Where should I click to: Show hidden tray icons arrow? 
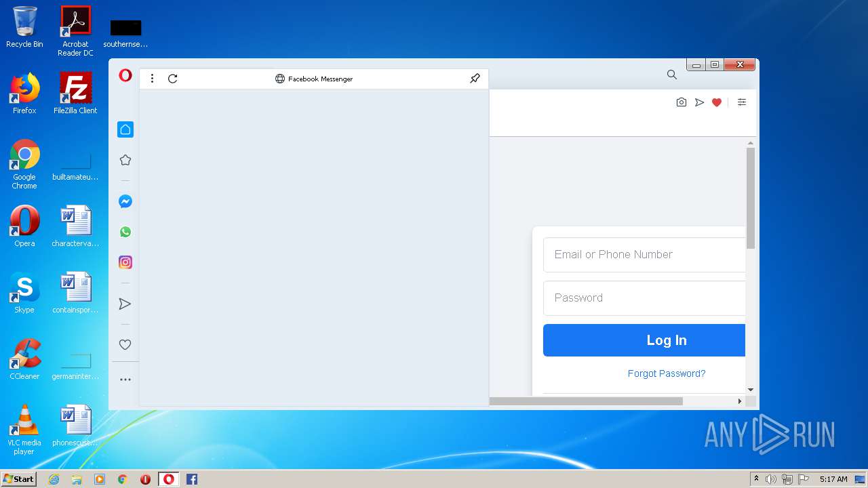pyautogui.click(x=757, y=479)
